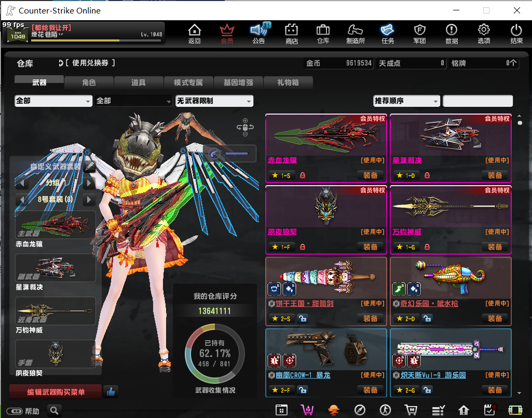Screen dimensions: 532x418
Task: Click the house alert icon
Action: pos(463,410)
